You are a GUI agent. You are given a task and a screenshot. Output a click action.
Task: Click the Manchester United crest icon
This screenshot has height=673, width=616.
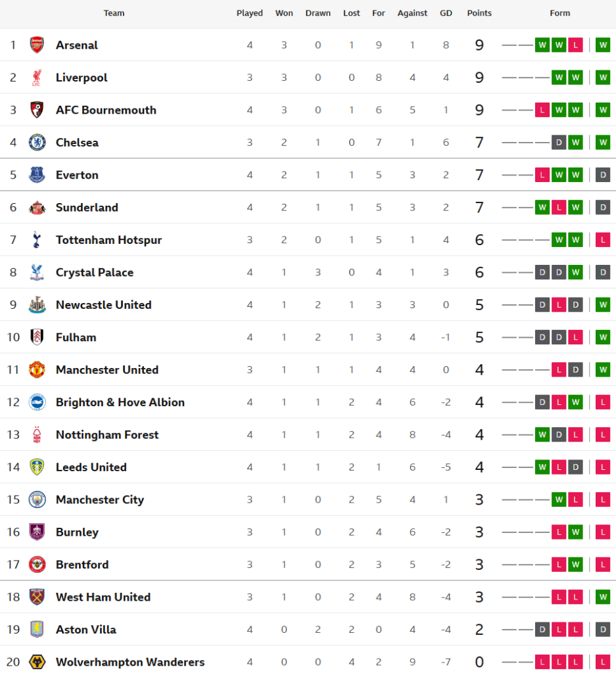click(x=37, y=369)
